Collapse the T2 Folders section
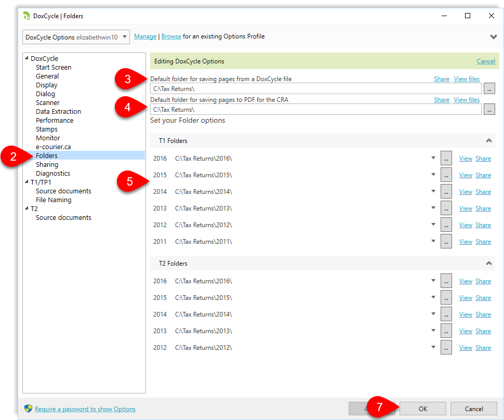Image resolution: width=504 pixels, height=420 pixels. (x=488, y=263)
